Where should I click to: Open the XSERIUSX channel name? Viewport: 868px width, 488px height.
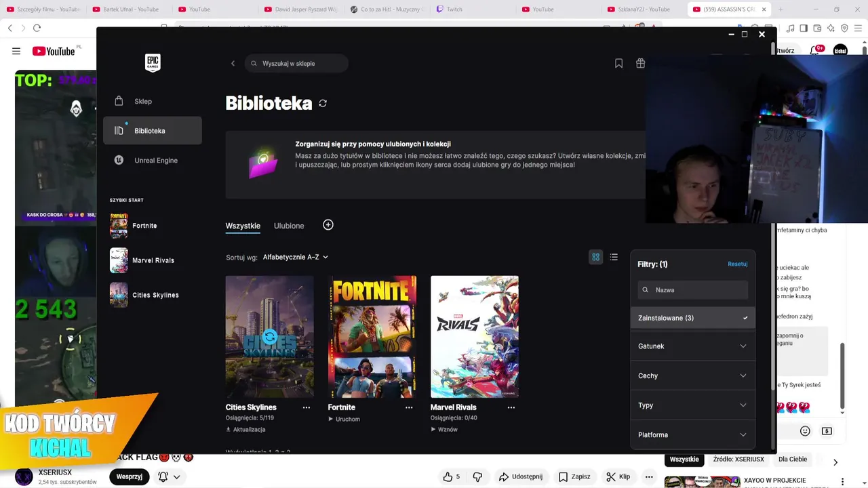(55, 472)
